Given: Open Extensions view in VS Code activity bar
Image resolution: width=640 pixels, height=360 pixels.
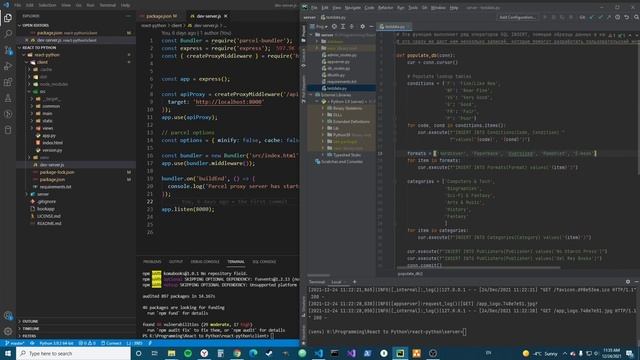Looking at the screenshot, I should coord(8,82).
